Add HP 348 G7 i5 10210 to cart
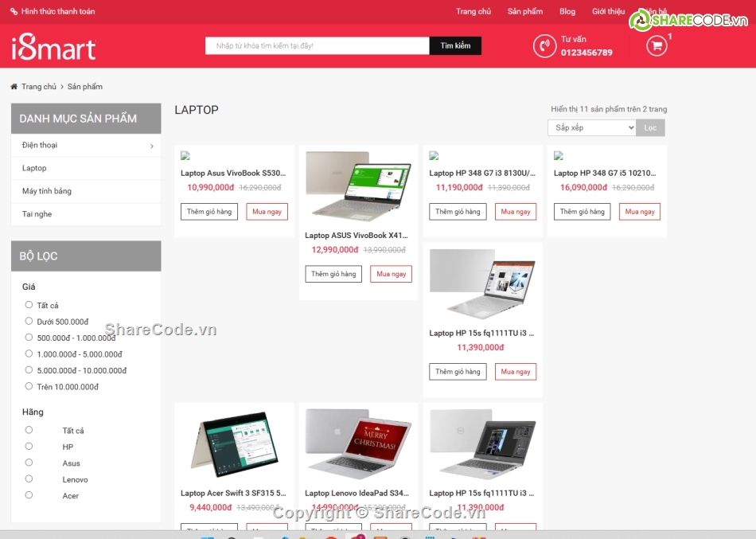The height and width of the screenshot is (539, 756). coord(583,212)
